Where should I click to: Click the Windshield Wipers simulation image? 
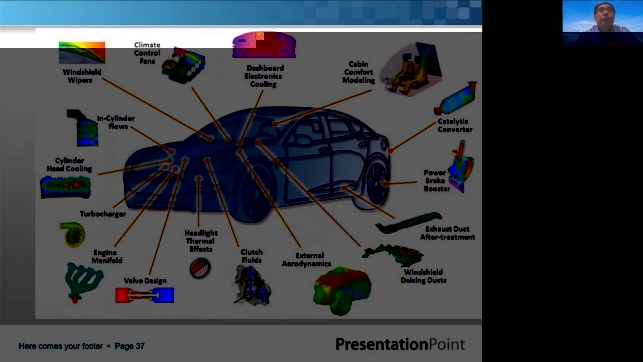pyautogui.click(x=82, y=52)
